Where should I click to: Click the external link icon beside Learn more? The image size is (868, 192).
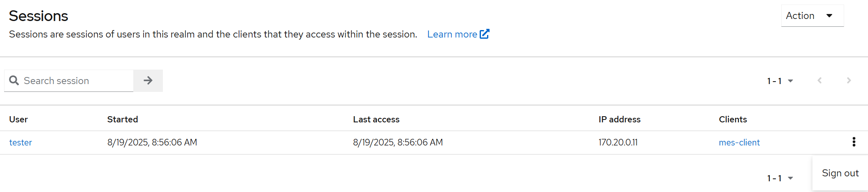(x=485, y=34)
